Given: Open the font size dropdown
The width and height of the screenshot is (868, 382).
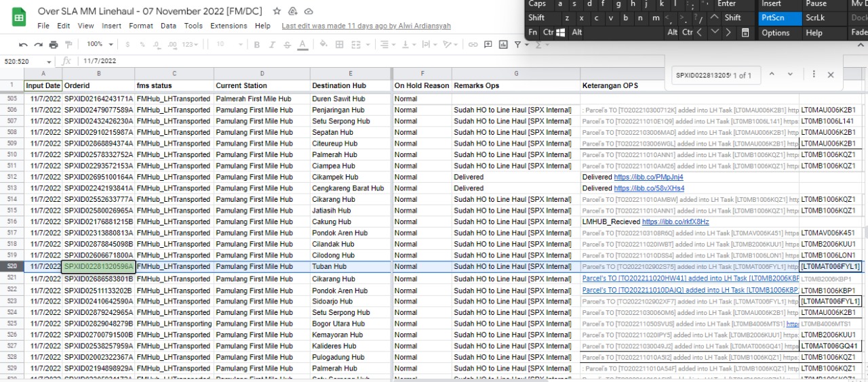Looking at the screenshot, I should (229, 45).
